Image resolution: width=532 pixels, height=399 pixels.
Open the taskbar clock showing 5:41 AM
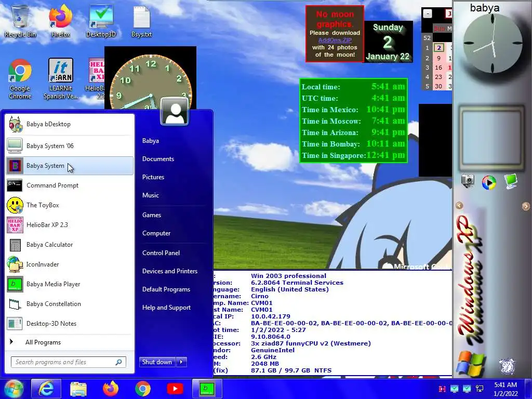[x=506, y=389]
